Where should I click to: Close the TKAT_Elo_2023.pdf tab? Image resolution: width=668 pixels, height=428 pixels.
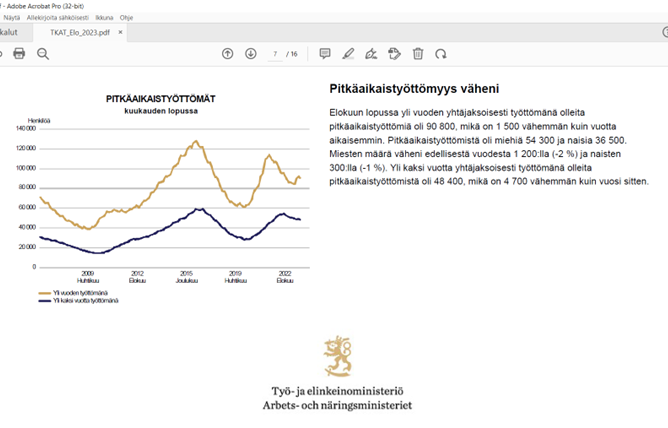(122, 33)
